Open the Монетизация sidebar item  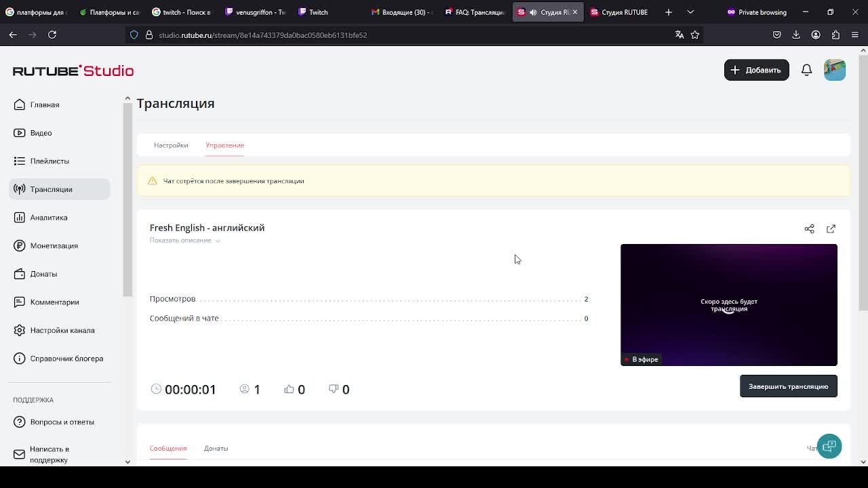[x=60, y=245]
